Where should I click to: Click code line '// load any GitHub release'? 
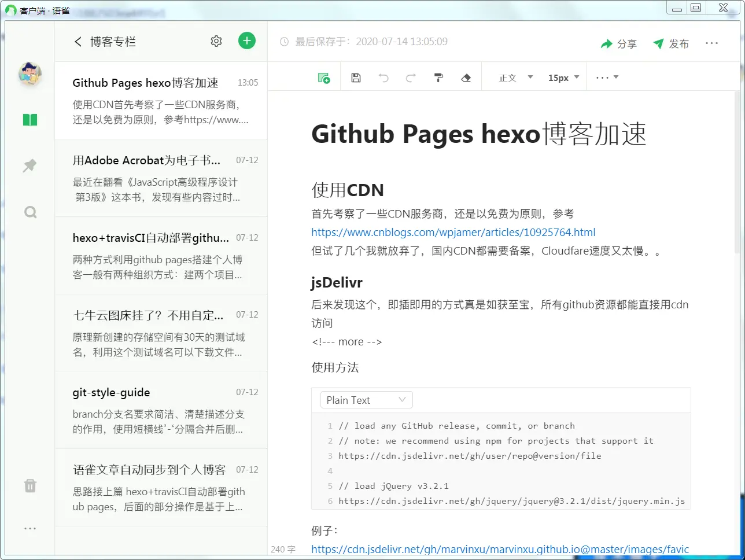pos(456,426)
